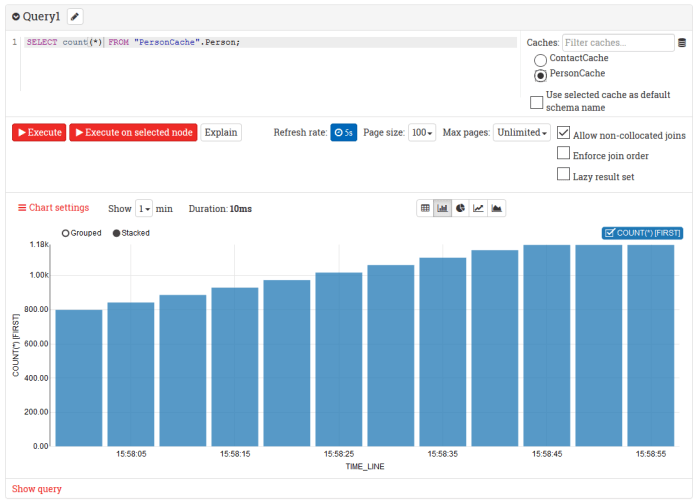Toggle the COUNT(*) [FIRST] series legend
The width and height of the screenshot is (696, 503).
(x=642, y=233)
